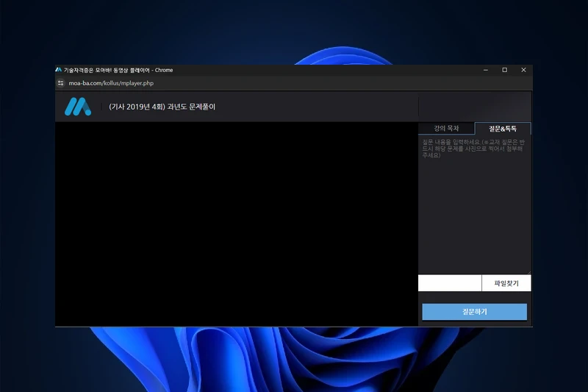Click the black video player area

pyautogui.click(x=237, y=224)
